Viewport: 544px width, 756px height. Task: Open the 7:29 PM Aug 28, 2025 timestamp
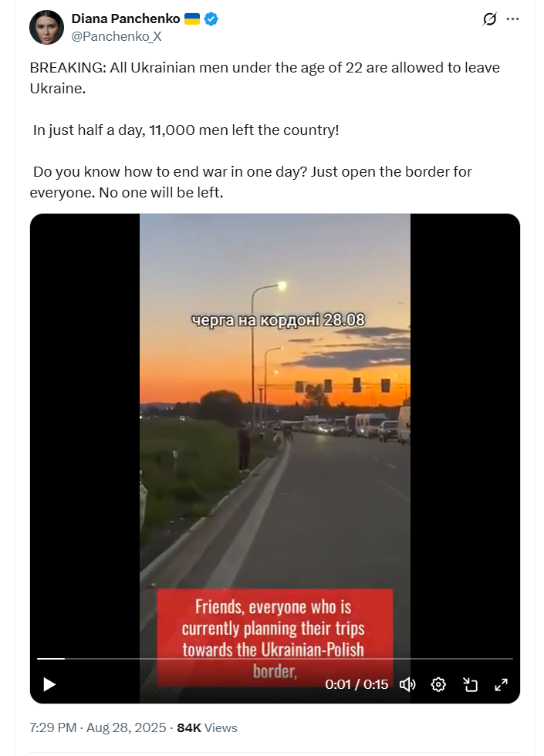click(98, 727)
